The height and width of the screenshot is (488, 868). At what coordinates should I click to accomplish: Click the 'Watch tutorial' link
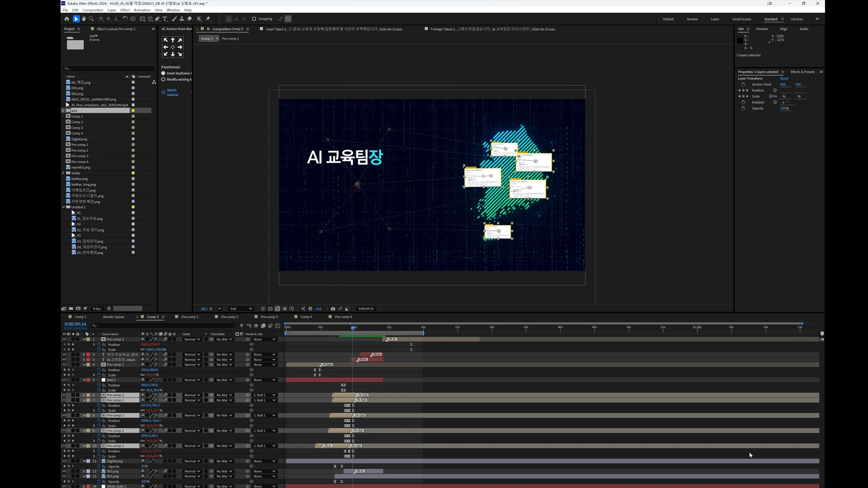pos(172,92)
